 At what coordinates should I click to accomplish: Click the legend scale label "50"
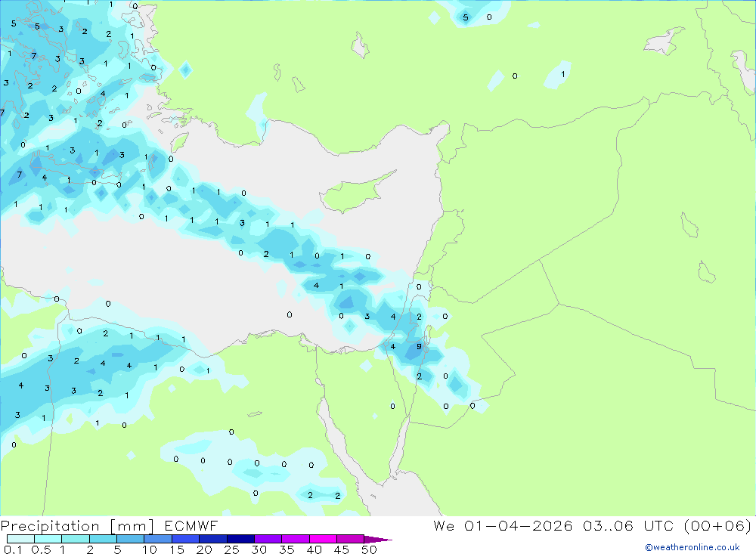(x=369, y=549)
